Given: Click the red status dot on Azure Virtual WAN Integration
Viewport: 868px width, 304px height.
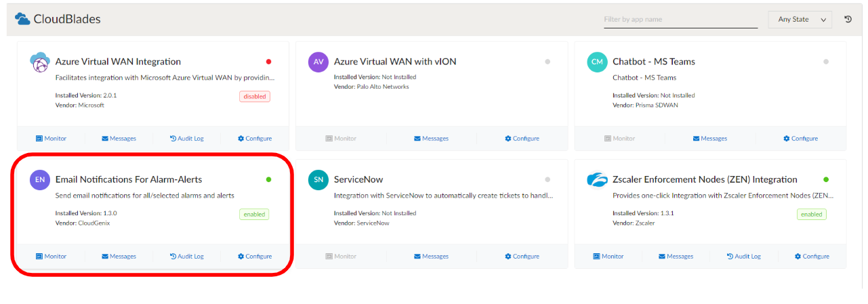Looking at the screenshot, I should 269,62.
